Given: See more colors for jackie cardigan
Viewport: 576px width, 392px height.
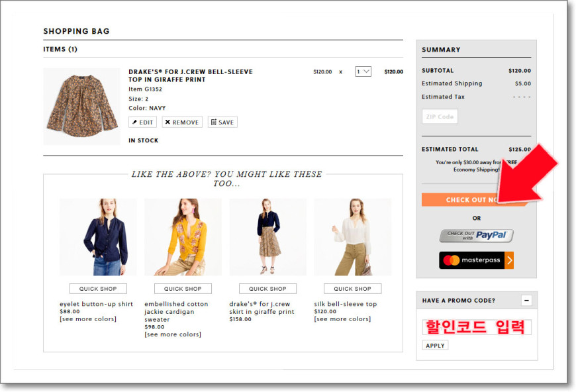Looking at the screenshot, I should click(x=173, y=334).
